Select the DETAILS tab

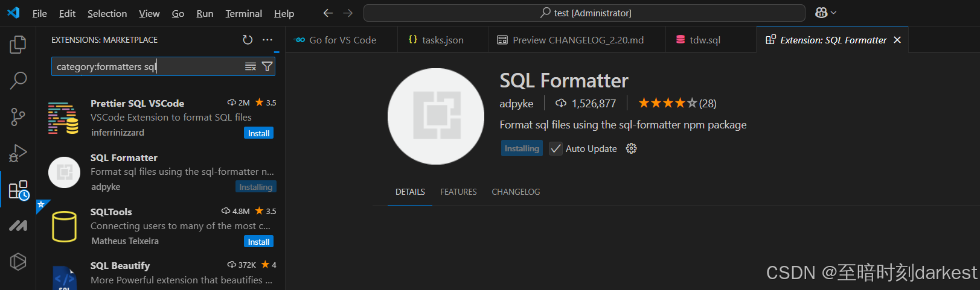(x=410, y=192)
